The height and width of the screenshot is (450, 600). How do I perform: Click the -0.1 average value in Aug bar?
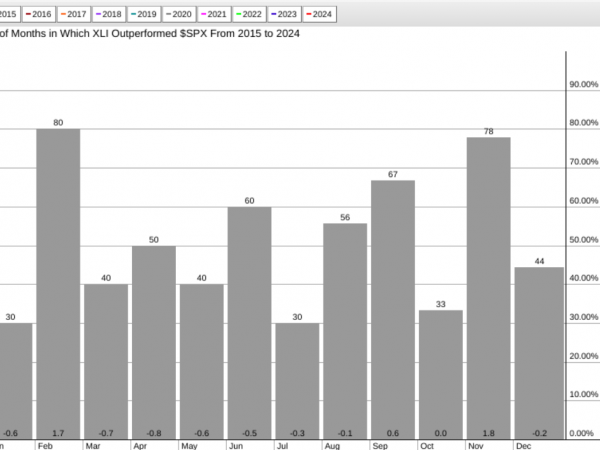tap(345, 434)
